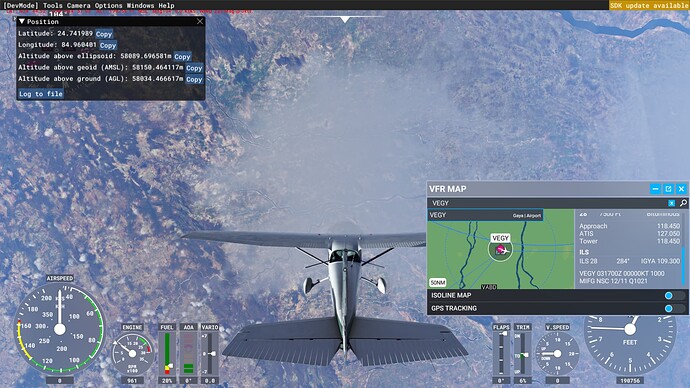Click the VFR map search magnifier icon
This screenshot has width=690, height=388.
click(683, 203)
